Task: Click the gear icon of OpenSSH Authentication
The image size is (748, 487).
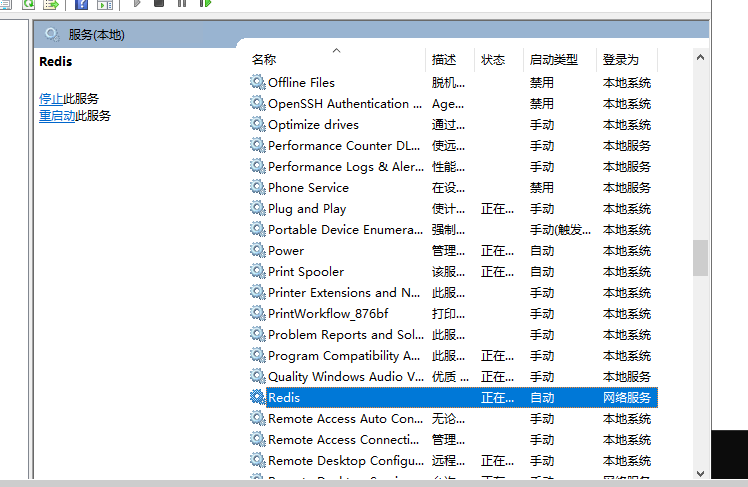Action: coord(258,104)
